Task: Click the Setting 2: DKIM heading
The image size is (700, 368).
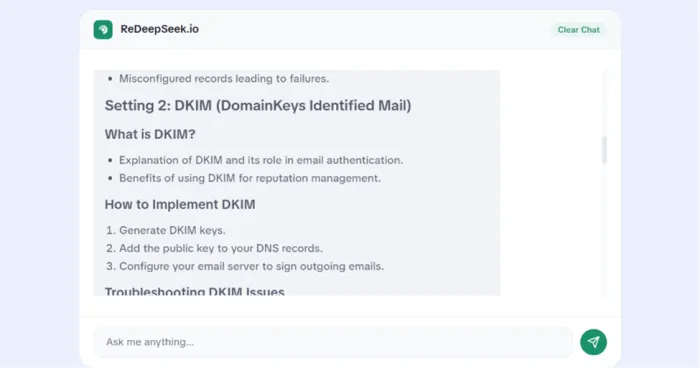Action: (258, 106)
